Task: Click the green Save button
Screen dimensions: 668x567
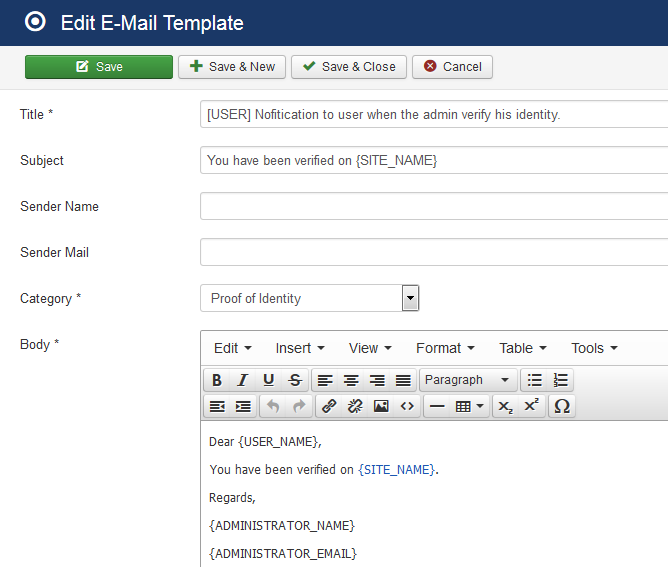Action: coord(99,67)
